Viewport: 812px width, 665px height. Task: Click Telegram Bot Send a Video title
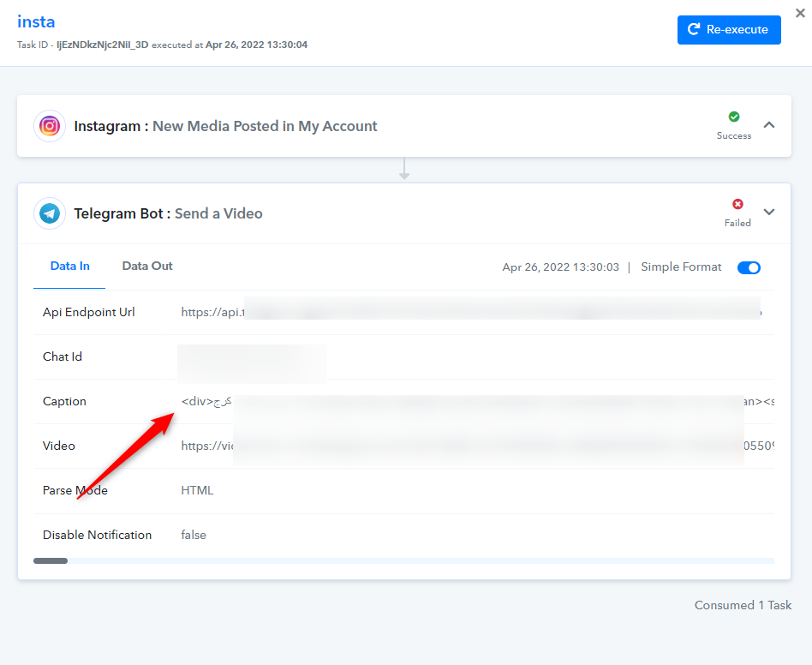coord(168,213)
